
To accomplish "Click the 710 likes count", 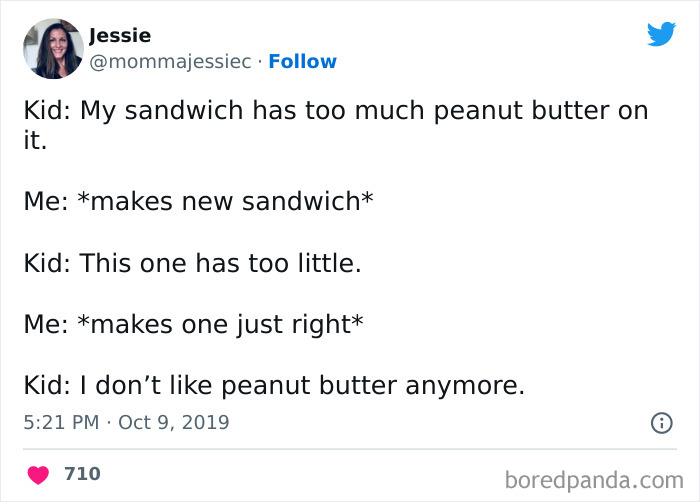I will [82, 474].
